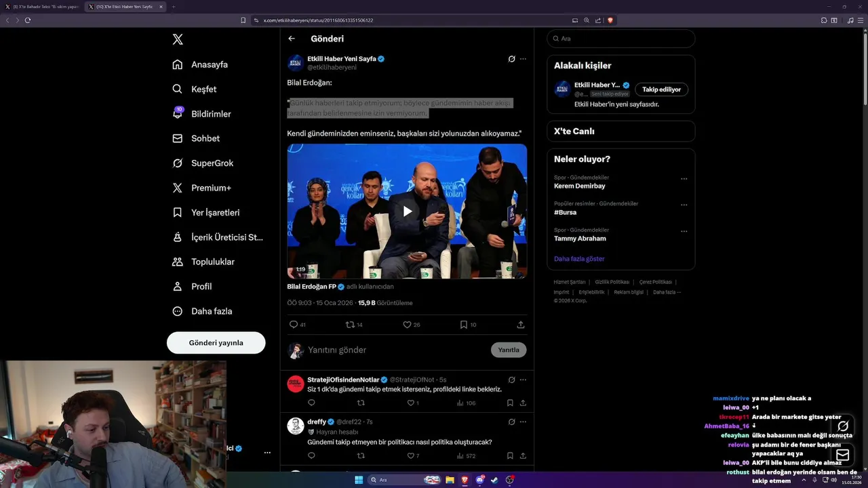Open Premium+ from the sidebar

pyautogui.click(x=201, y=188)
